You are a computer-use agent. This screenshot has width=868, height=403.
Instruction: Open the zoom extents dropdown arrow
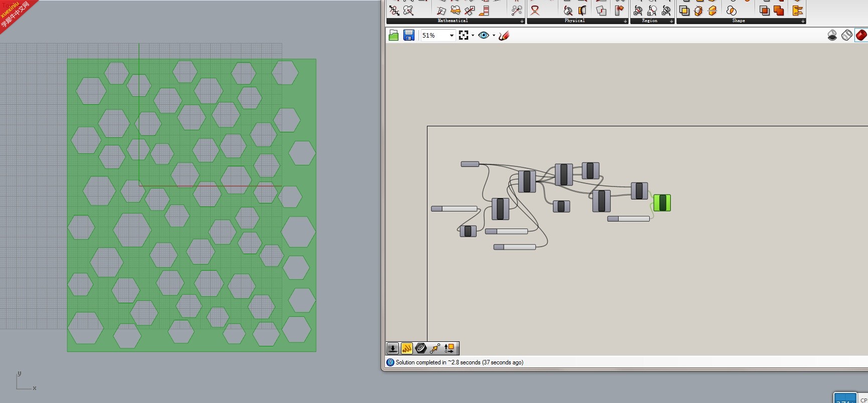[x=473, y=36]
